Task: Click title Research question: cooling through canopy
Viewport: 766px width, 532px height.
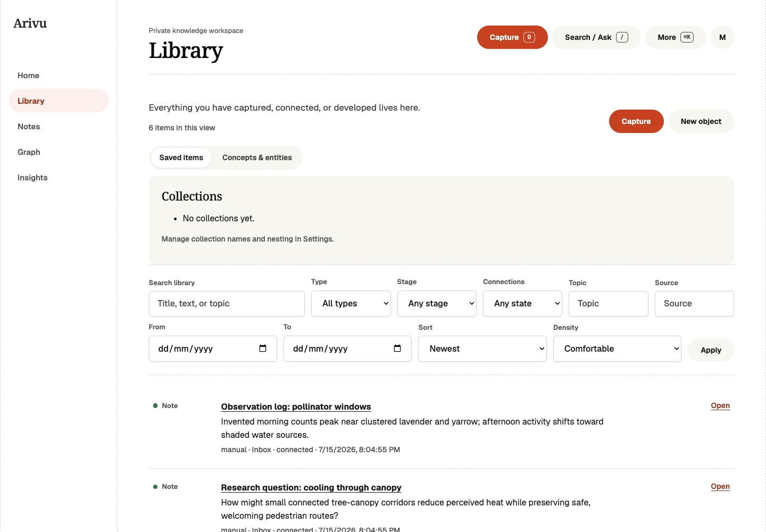Action: [311, 488]
